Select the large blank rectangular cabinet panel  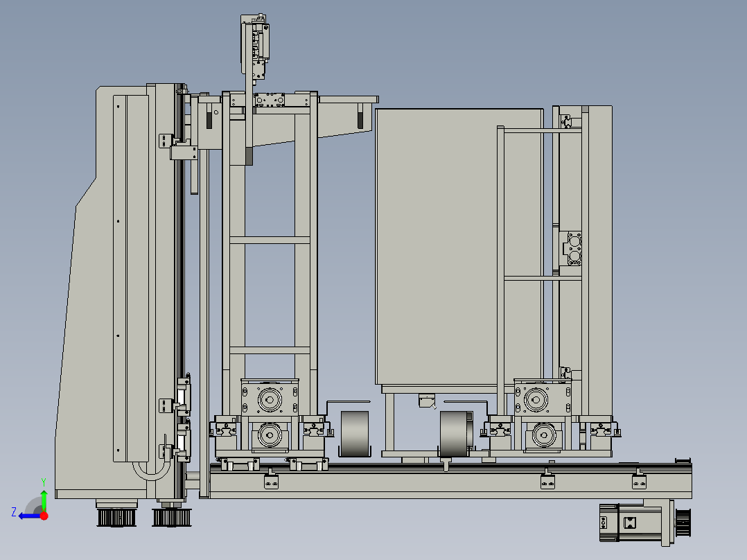459,247
